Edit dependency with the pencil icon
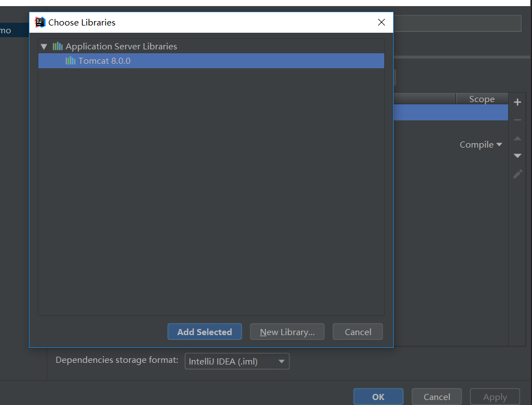532x405 pixels. (x=518, y=174)
